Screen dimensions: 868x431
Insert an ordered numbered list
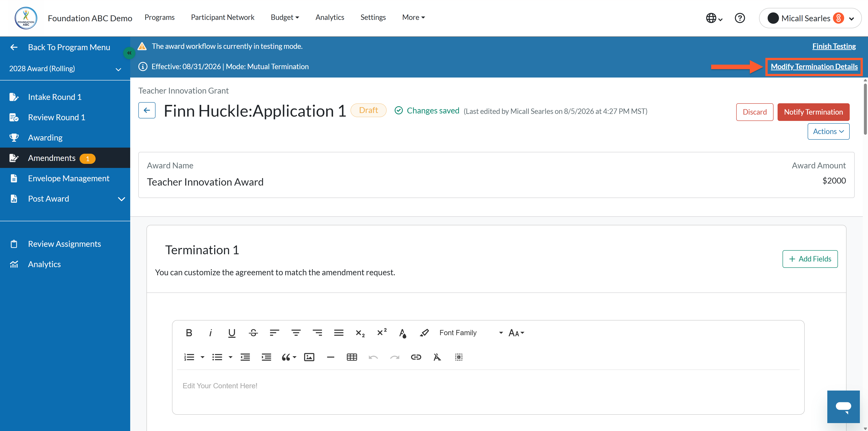(189, 357)
